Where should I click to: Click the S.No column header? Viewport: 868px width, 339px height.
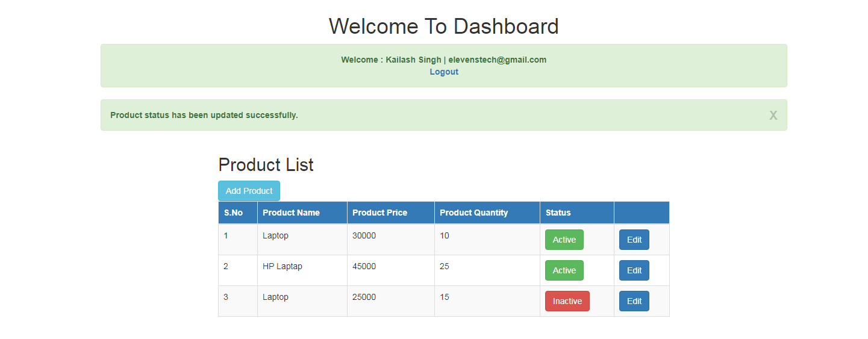pos(234,213)
